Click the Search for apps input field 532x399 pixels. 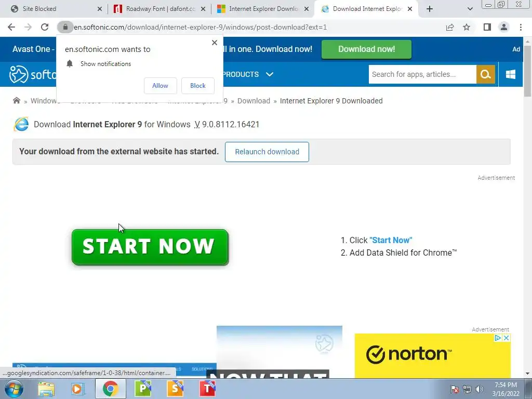coord(422,74)
